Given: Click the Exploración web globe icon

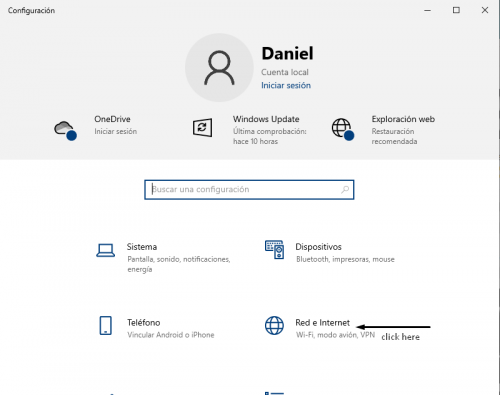Looking at the screenshot, I should click(x=343, y=129).
